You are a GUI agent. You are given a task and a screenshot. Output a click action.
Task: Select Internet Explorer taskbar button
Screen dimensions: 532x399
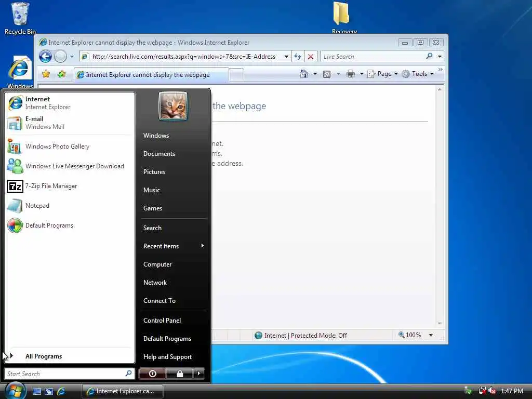[123, 391]
